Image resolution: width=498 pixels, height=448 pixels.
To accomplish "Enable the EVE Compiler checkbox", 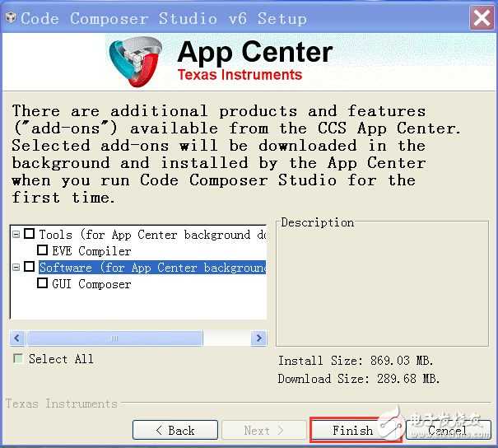I will pos(42,250).
